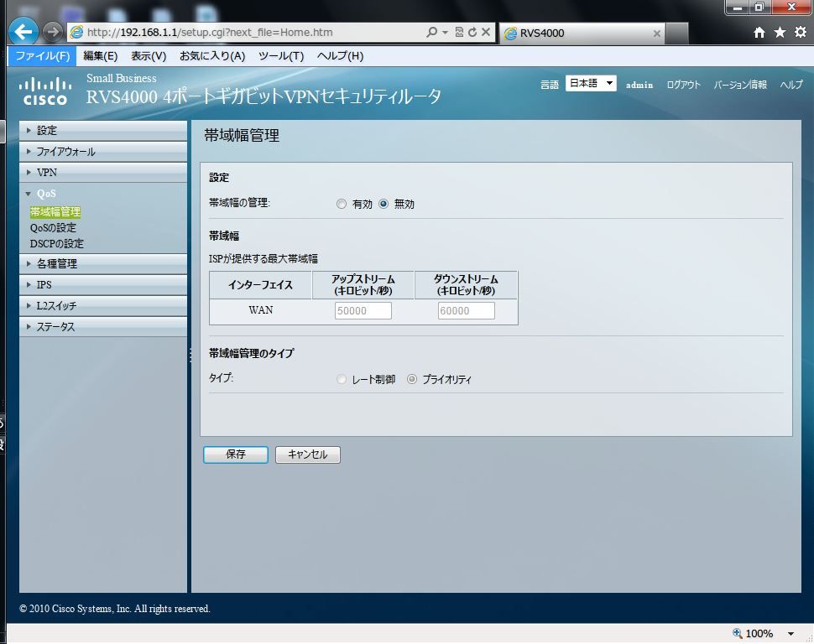
Task: Stop loading with the address bar X
Action: pos(486,32)
